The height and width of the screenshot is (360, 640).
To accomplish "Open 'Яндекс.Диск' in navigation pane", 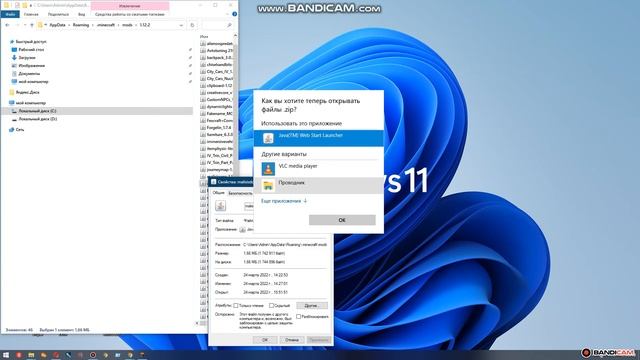I will pos(27,92).
